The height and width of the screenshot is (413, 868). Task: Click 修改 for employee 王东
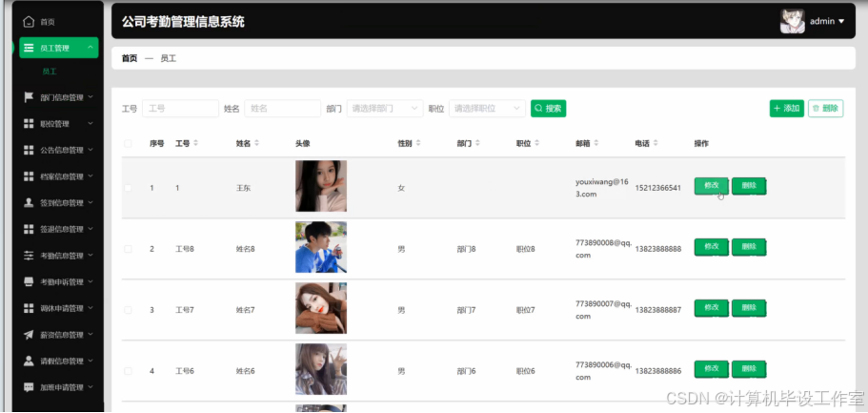[712, 186]
